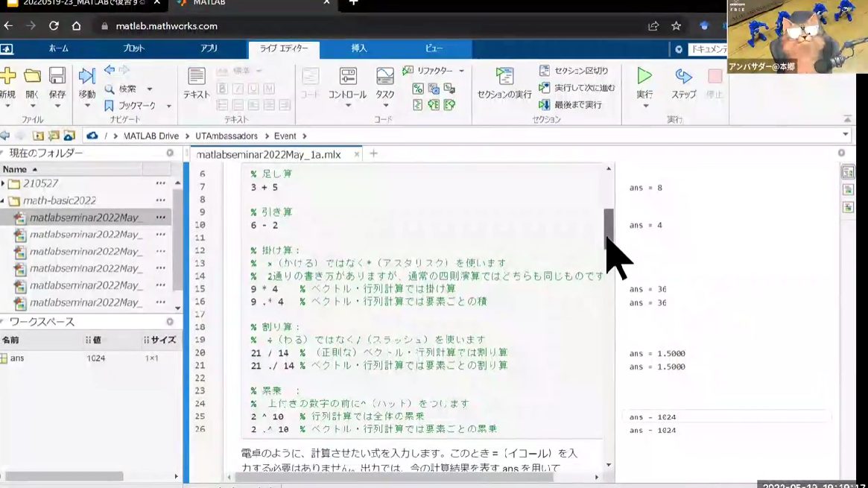Click the 開く (Open) folder icon
Image resolution: width=868 pixels, height=488 pixels.
pos(32,76)
